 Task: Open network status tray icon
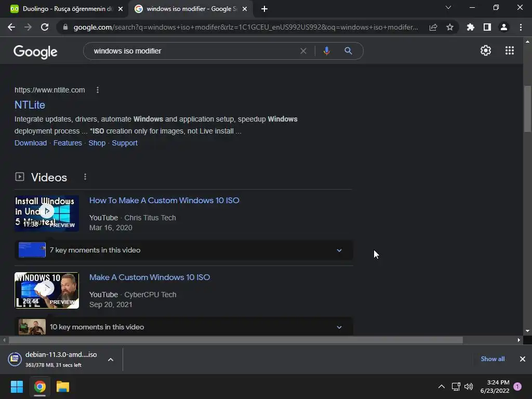click(456, 387)
